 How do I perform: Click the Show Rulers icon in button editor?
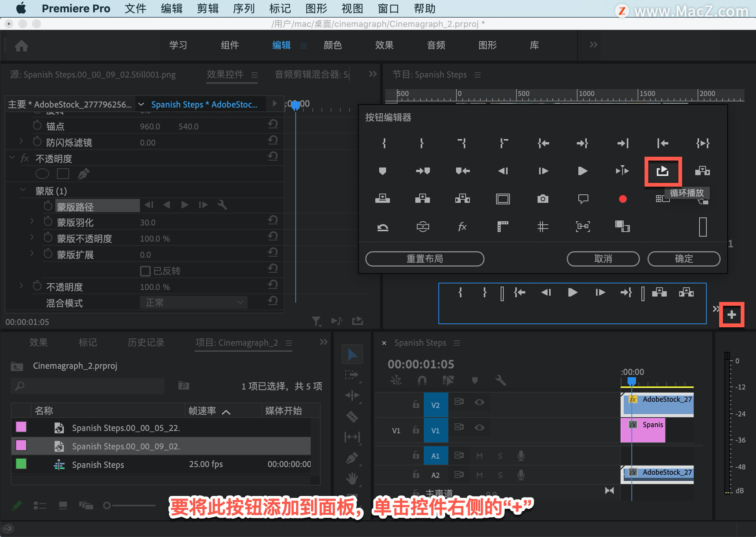(x=503, y=227)
